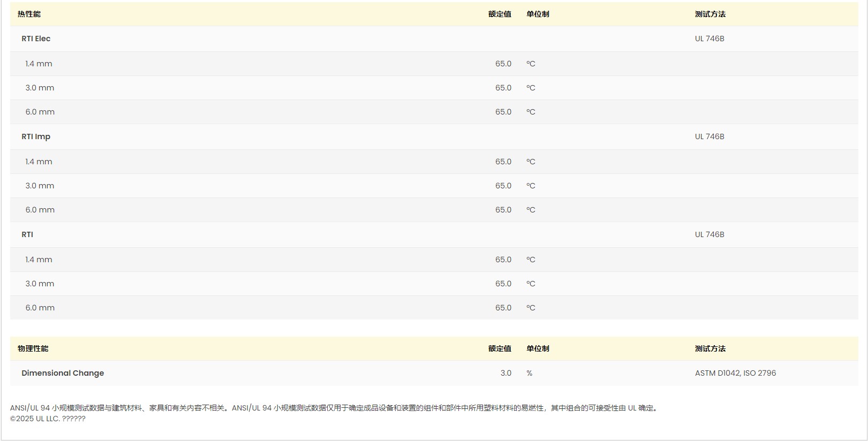Select the % unit for Dimensional Change

[529, 373]
